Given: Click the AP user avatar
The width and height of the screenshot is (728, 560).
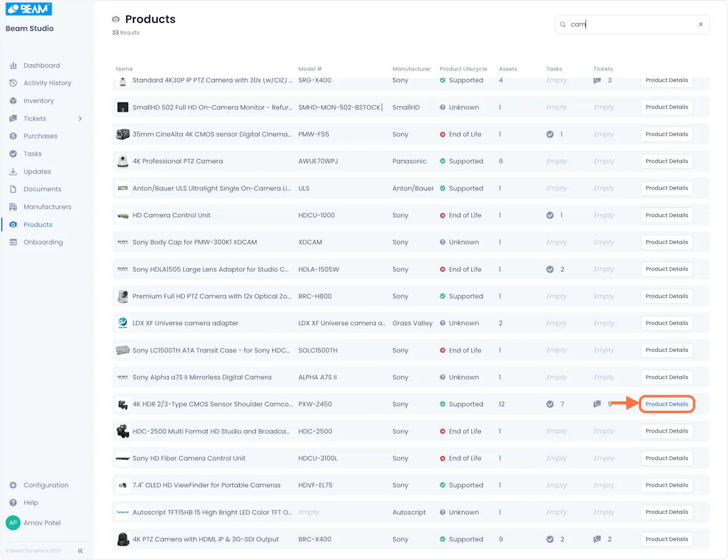Looking at the screenshot, I should (x=13, y=523).
